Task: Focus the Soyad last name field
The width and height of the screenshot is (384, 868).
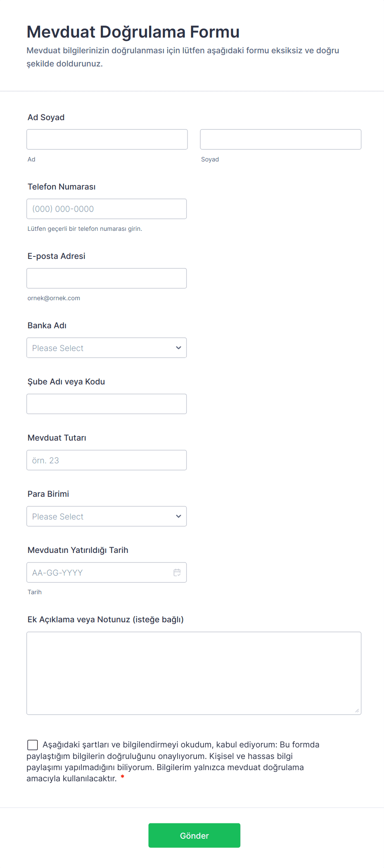Action: click(x=281, y=139)
